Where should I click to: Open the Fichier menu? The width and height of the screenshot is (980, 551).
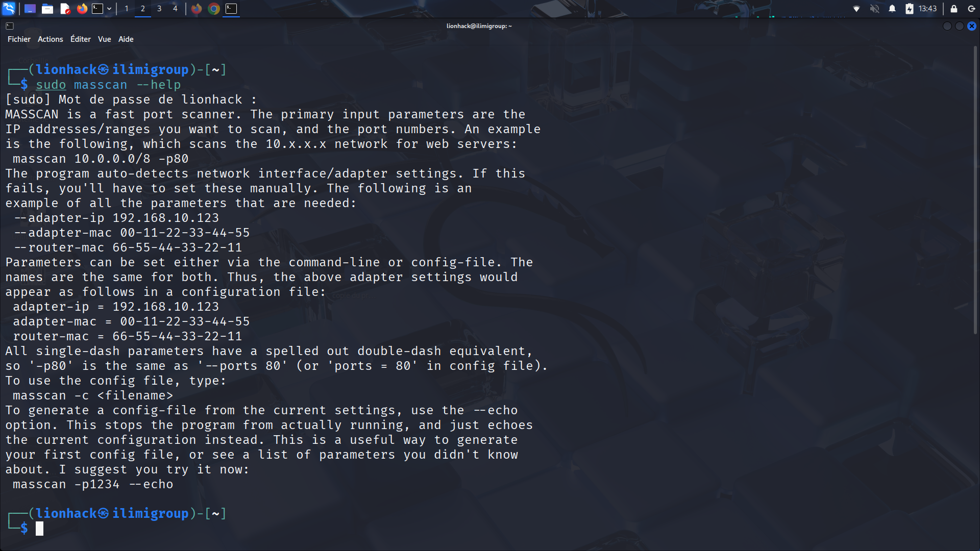coord(19,39)
